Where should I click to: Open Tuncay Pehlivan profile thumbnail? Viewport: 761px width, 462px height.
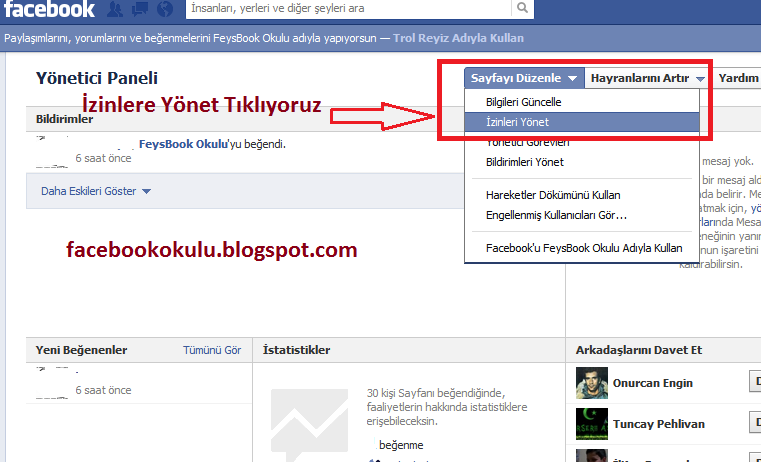point(592,424)
